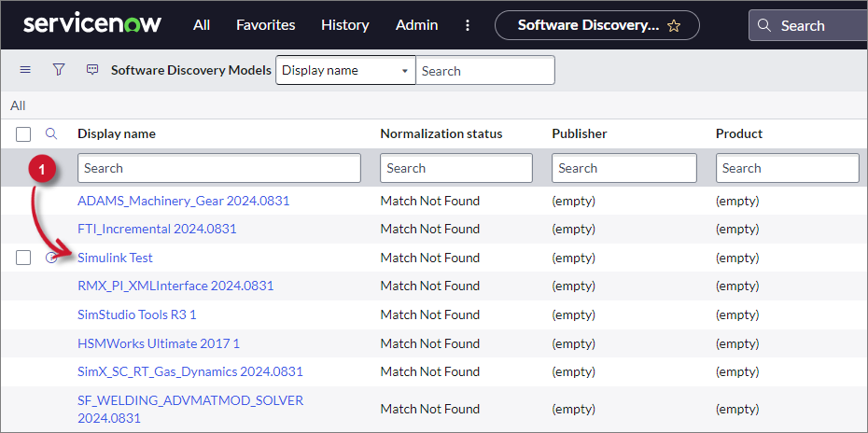
Task: Open SF_WELDING_ADVMATMOD_SOLVER 2024.0831 record
Action: pyautogui.click(x=190, y=409)
